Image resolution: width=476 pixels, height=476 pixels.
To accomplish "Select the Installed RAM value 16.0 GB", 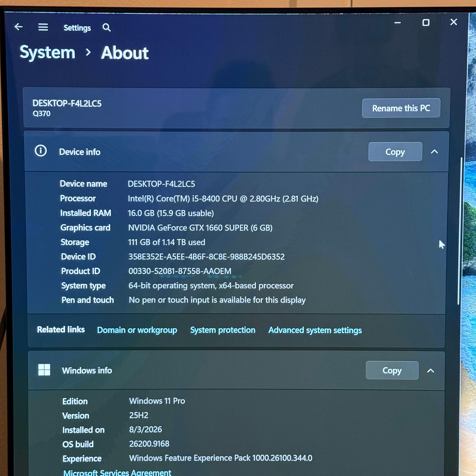I will tap(171, 213).
